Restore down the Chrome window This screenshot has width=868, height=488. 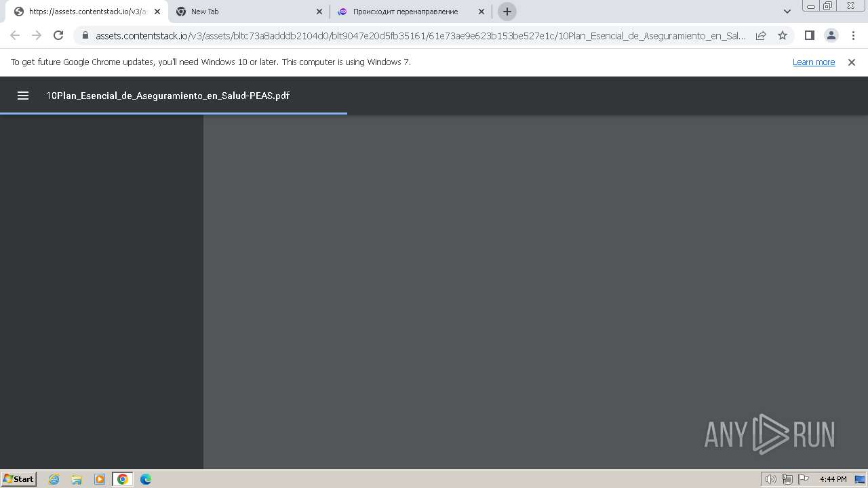point(828,6)
